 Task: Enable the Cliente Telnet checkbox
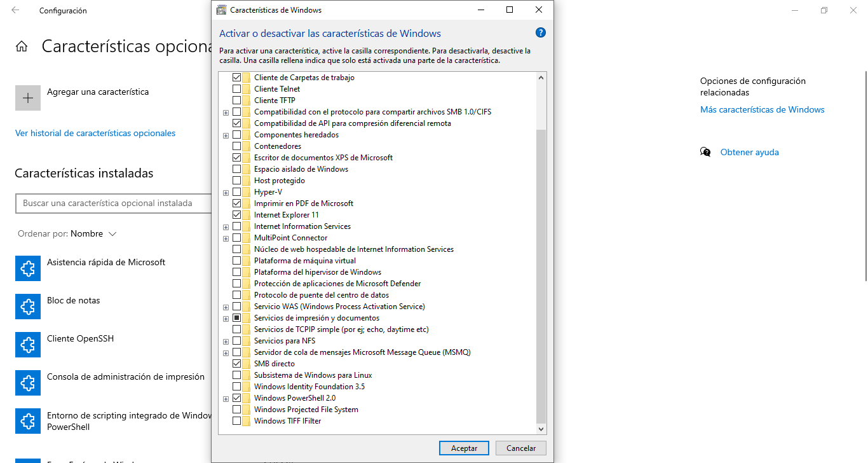pos(237,89)
